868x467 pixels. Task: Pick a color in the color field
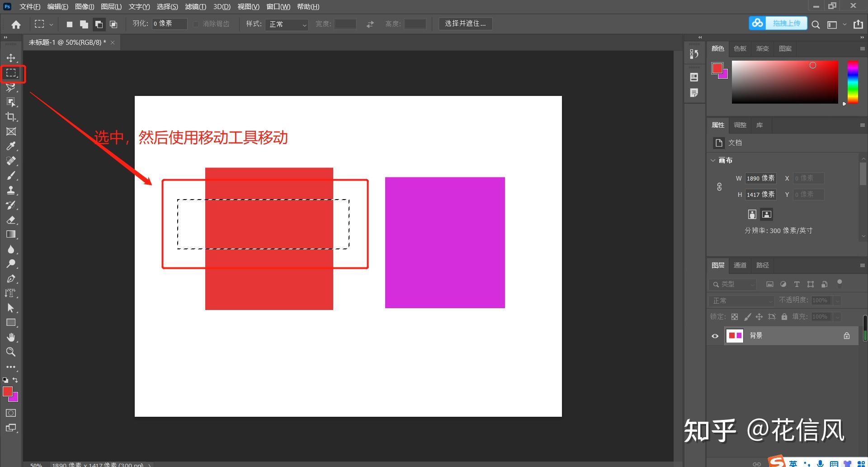(785, 82)
